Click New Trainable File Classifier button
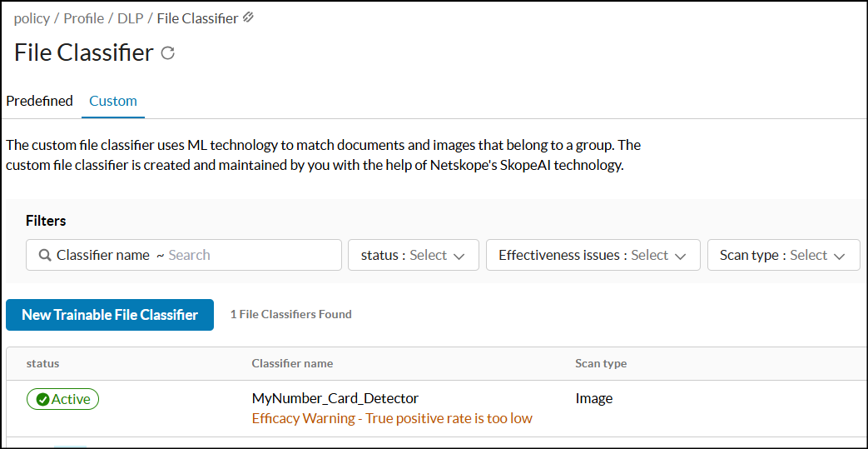This screenshot has width=868, height=449. point(110,315)
